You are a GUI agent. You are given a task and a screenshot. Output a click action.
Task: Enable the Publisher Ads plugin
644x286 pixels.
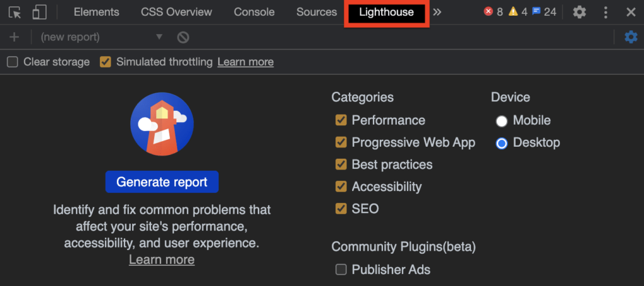[341, 270]
